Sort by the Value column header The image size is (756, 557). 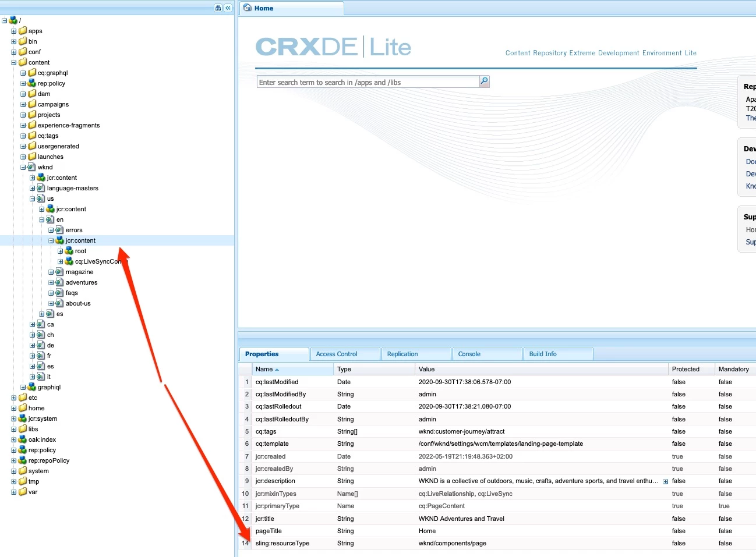point(542,369)
